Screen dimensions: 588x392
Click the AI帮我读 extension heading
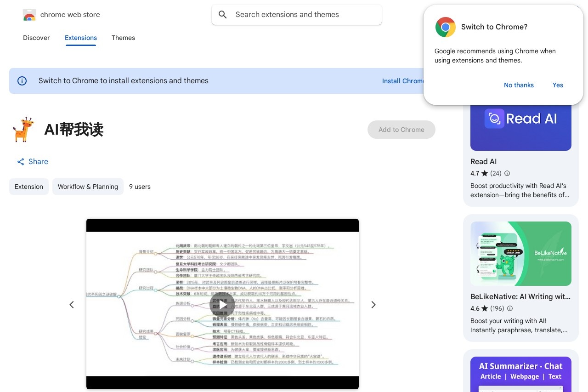coord(74,130)
